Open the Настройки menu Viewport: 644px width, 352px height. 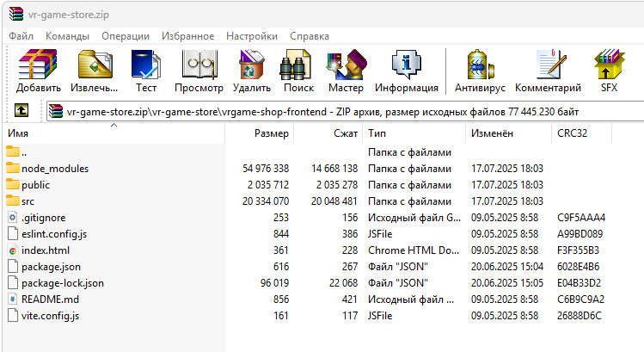coord(251,36)
